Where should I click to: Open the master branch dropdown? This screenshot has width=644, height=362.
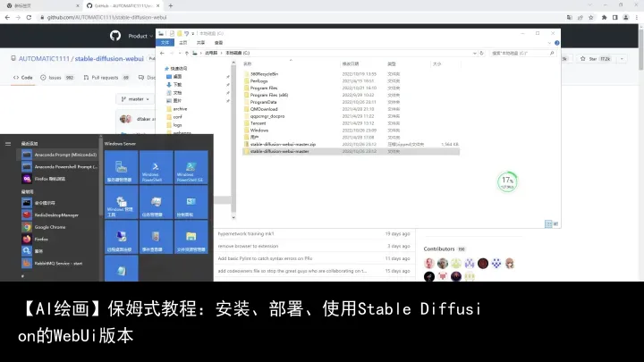coord(135,99)
